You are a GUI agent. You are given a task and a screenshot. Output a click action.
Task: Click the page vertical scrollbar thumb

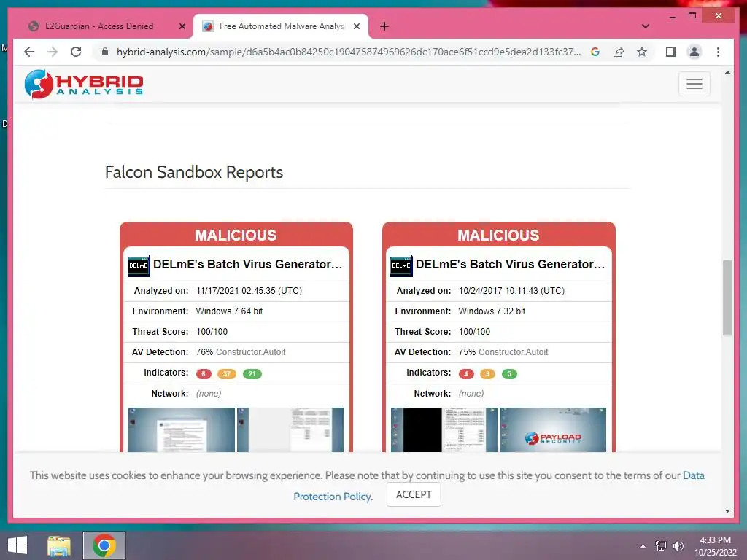727,297
